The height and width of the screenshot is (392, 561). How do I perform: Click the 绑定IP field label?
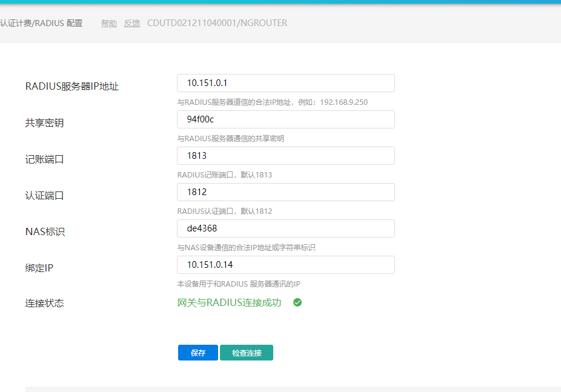click(39, 267)
